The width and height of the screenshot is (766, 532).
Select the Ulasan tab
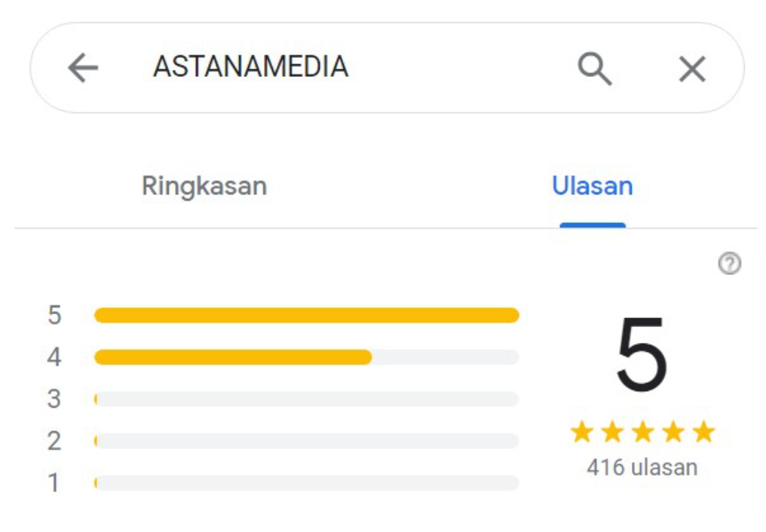593,185
